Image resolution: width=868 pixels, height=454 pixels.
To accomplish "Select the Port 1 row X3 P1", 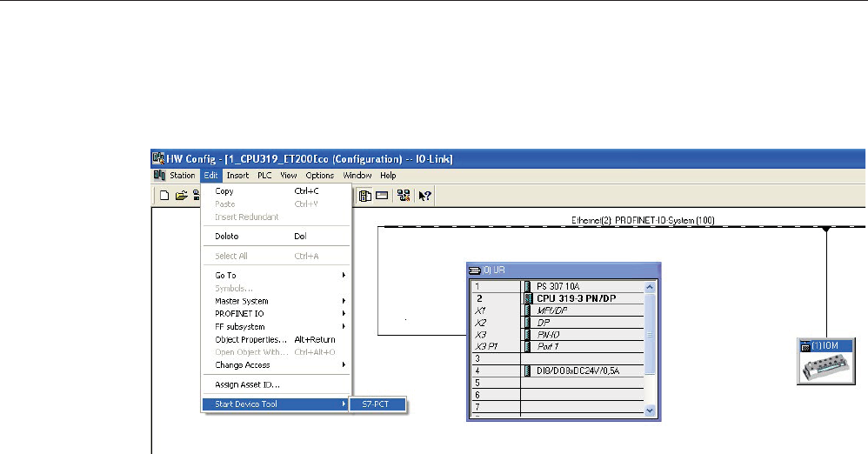I will point(558,347).
